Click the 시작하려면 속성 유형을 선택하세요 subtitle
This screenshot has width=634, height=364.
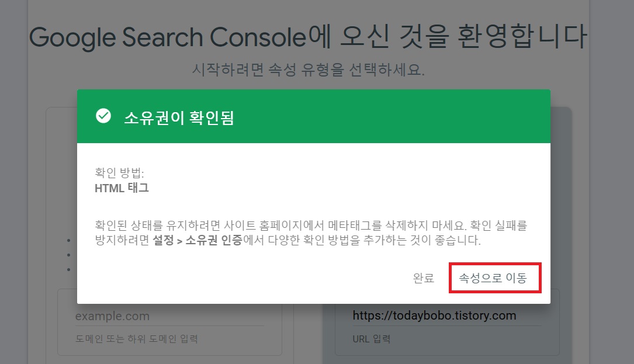(x=308, y=70)
